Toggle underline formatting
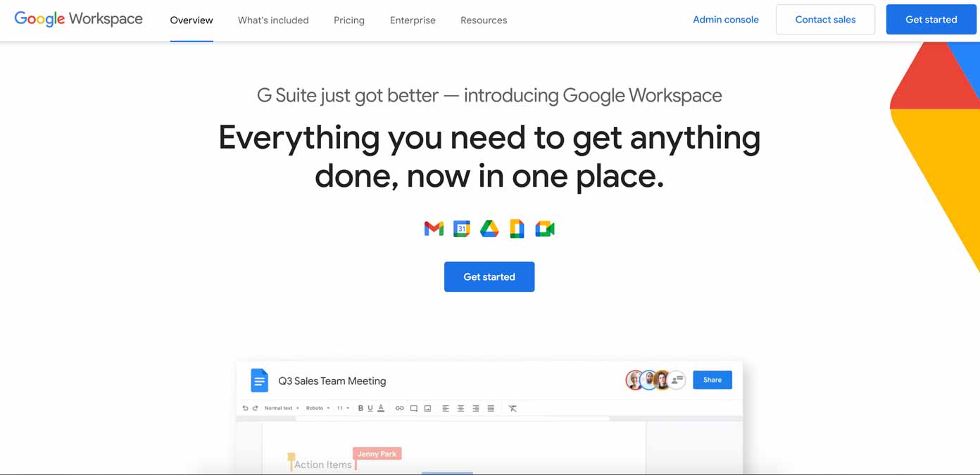Viewport: 980px width, 475px height. [x=370, y=408]
